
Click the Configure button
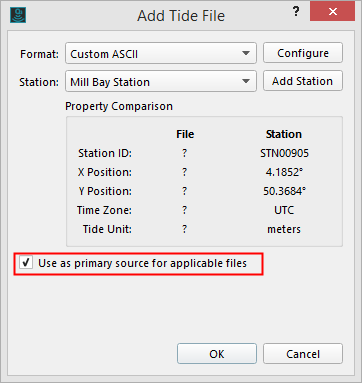(x=303, y=53)
